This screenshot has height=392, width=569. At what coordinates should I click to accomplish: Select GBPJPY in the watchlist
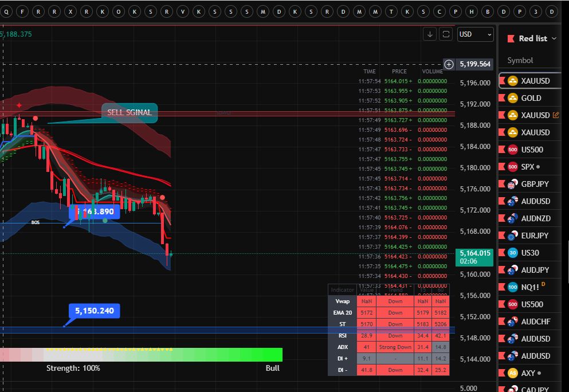(x=535, y=184)
